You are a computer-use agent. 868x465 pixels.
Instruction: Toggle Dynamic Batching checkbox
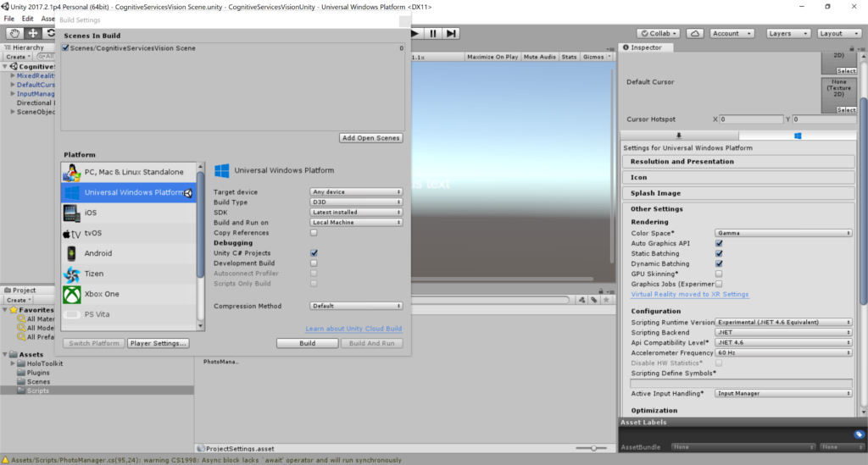pyautogui.click(x=719, y=263)
